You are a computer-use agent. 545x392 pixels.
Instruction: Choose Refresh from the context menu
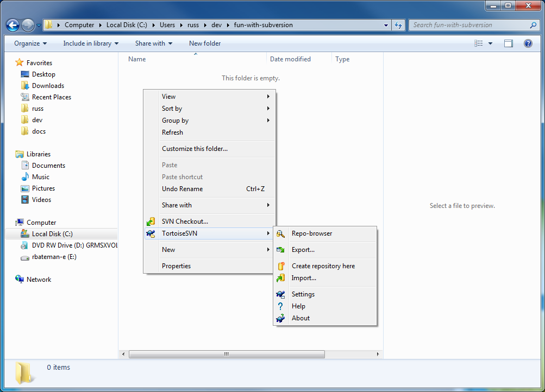point(209,132)
